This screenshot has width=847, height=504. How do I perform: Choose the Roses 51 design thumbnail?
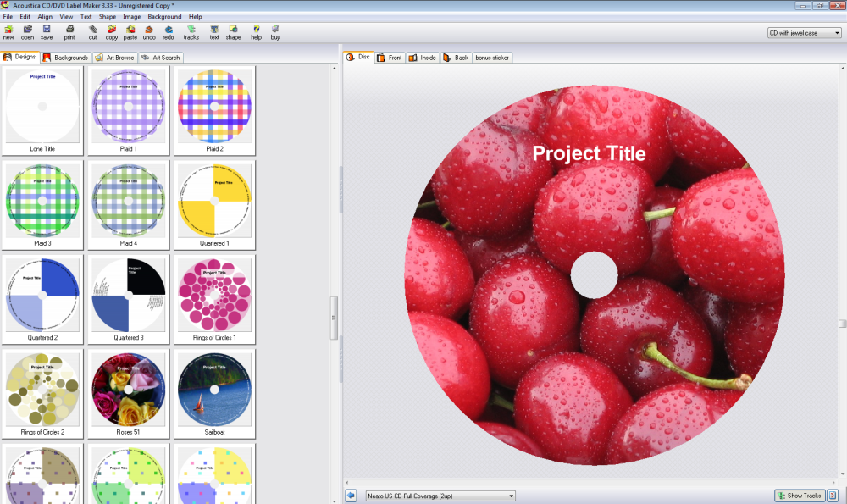129,395
